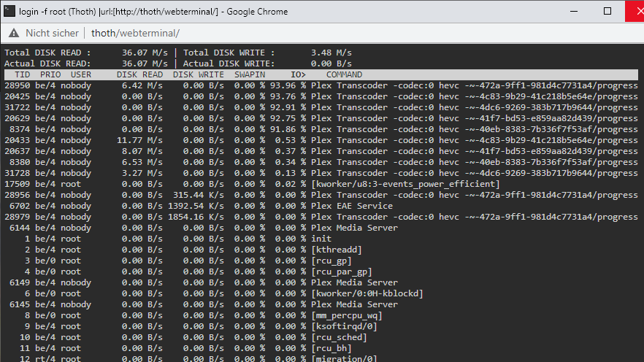Maximize the Chrome window
The height and width of the screenshot is (362, 644).
pyautogui.click(x=607, y=12)
